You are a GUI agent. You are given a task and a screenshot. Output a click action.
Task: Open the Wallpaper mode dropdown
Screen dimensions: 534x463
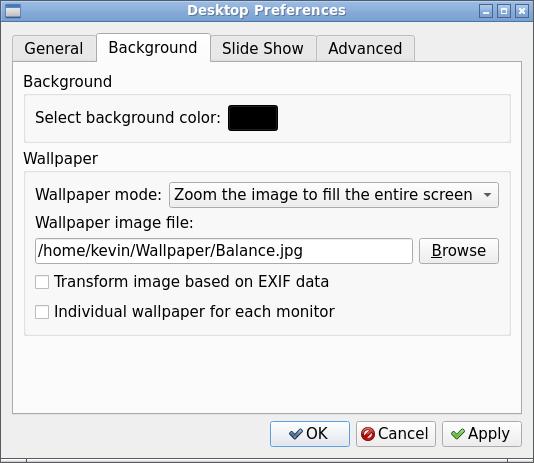tap(334, 195)
